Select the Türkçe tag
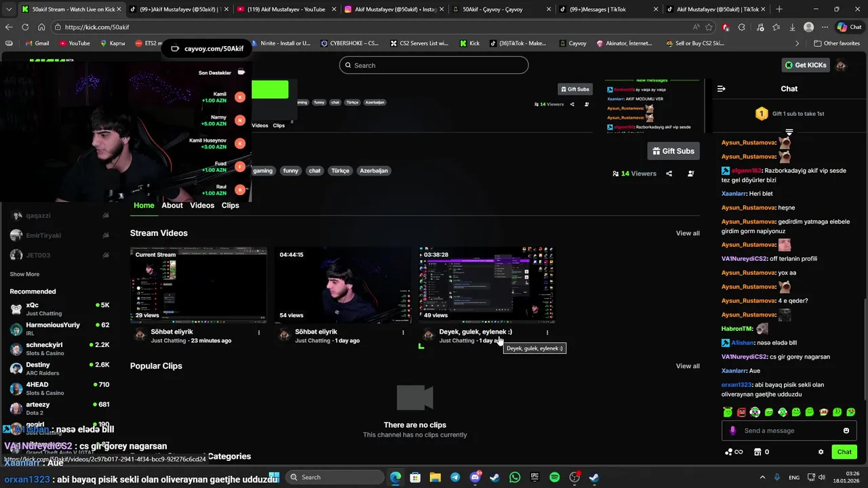The height and width of the screenshot is (488, 868). [x=340, y=171]
